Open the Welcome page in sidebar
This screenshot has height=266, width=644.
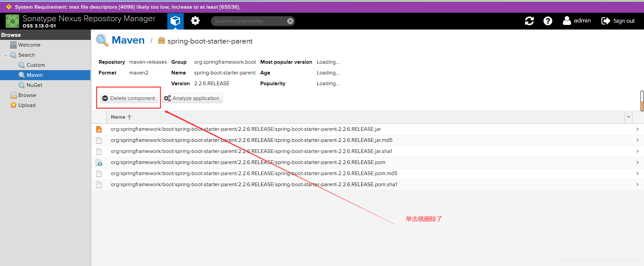click(x=29, y=45)
